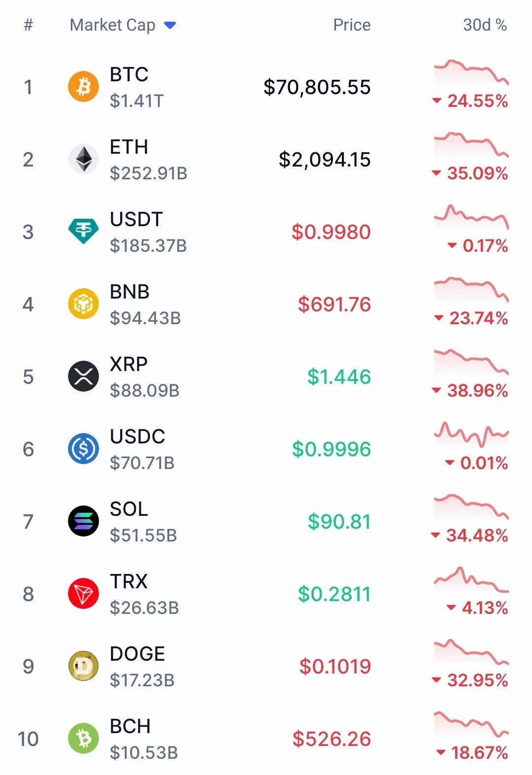The height and width of the screenshot is (775, 532).
Task: View the USDC 30-day sparkline chart
Action: [471, 434]
